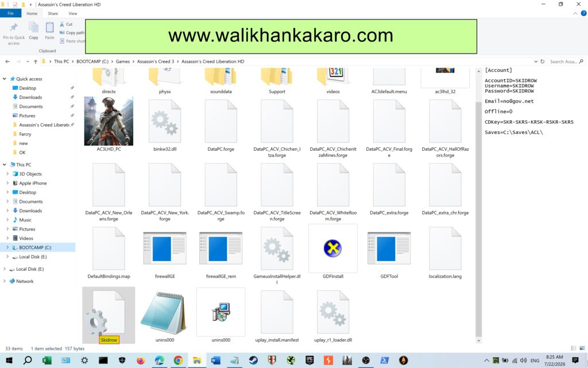Collapse the Quick access tree section
This screenshot has height=368, width=588.
pos(5,79)
